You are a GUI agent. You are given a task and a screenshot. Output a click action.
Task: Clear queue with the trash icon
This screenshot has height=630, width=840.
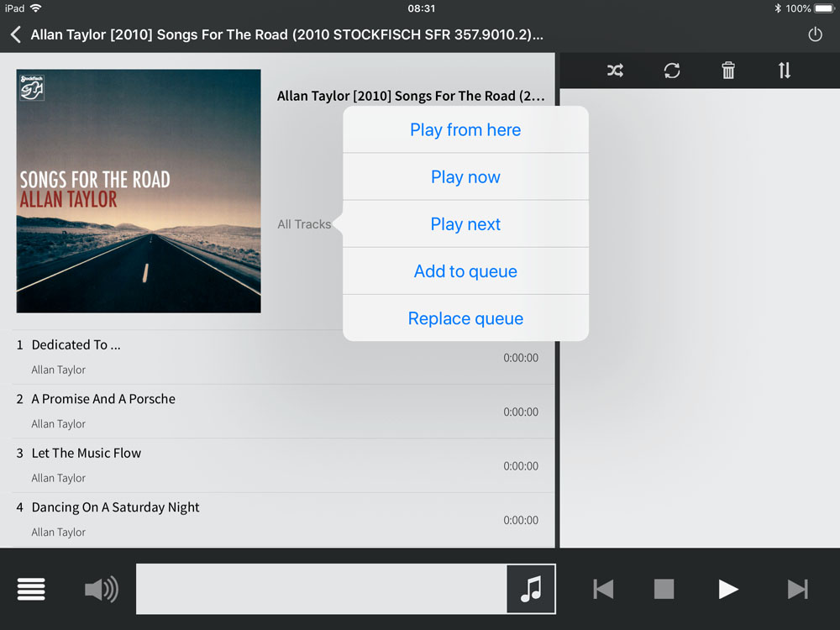click(728, 71)
